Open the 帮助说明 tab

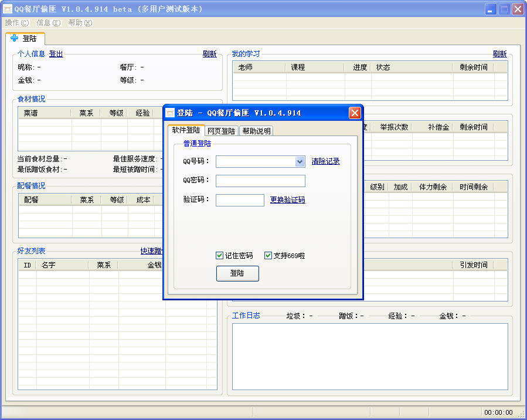[x=256, y=131]
